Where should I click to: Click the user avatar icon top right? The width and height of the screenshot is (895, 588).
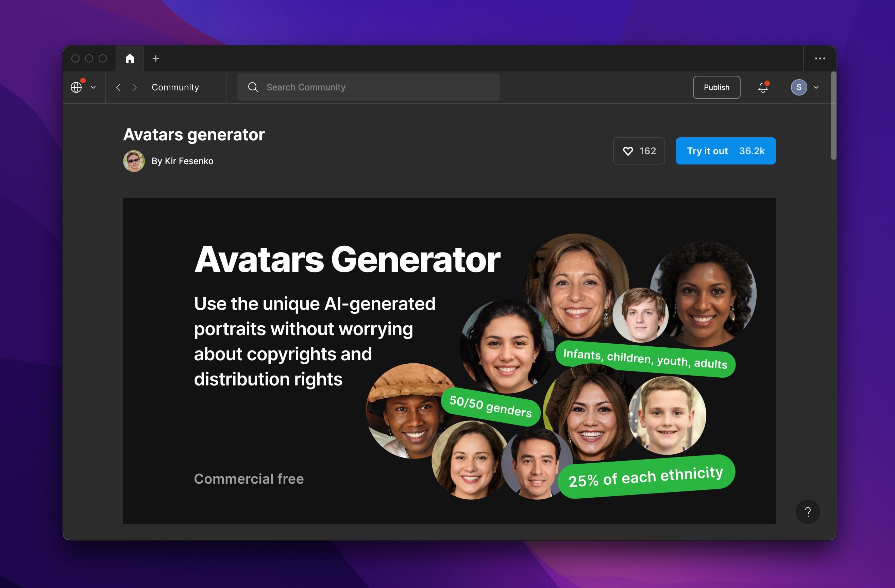[x=799, y=86]
